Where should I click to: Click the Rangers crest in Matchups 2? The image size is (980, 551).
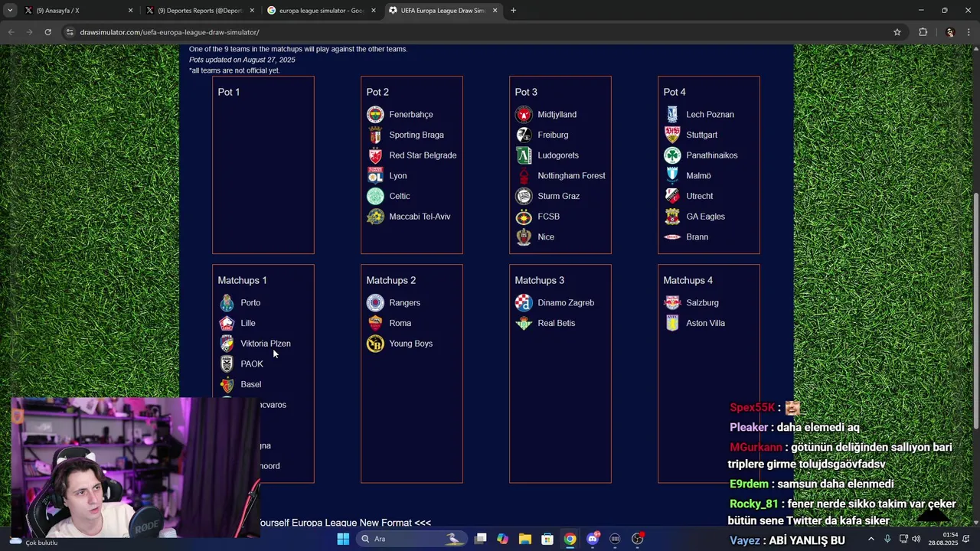point(375,303)
